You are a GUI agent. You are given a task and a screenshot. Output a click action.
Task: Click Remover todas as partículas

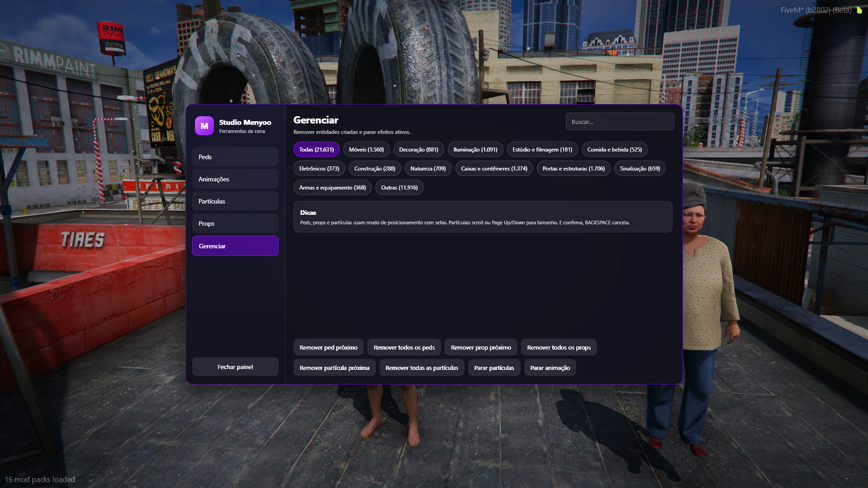pyautogui.click(x=422, y=368)
